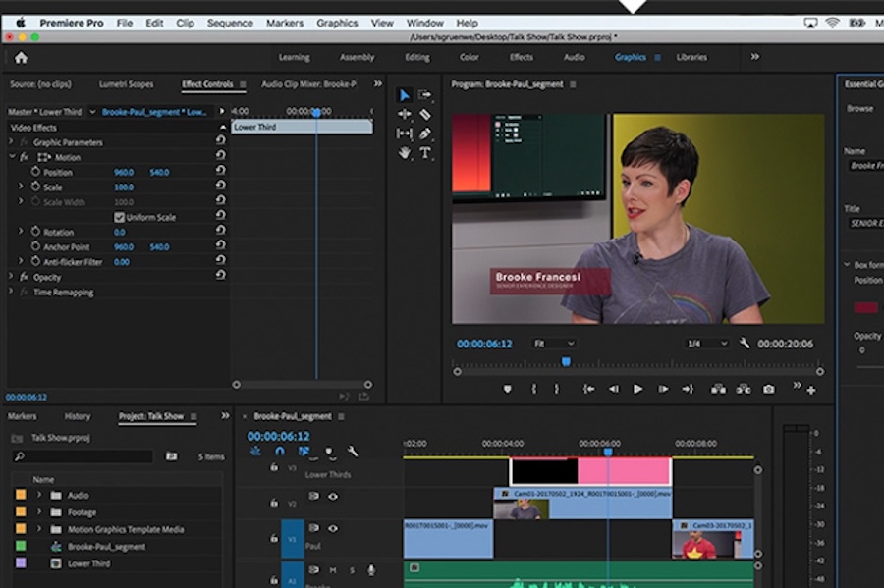
Task: Click the Extract button
Action: [x=744, y=389]
